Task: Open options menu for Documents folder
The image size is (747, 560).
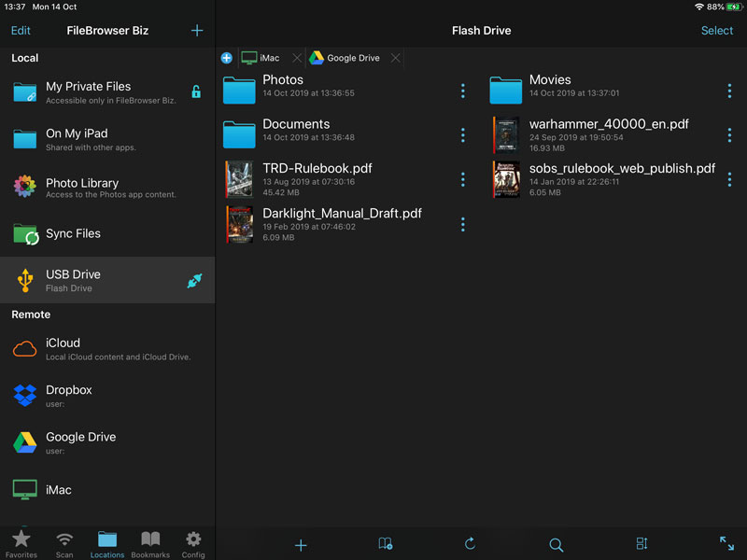Action: pos(462,135)
